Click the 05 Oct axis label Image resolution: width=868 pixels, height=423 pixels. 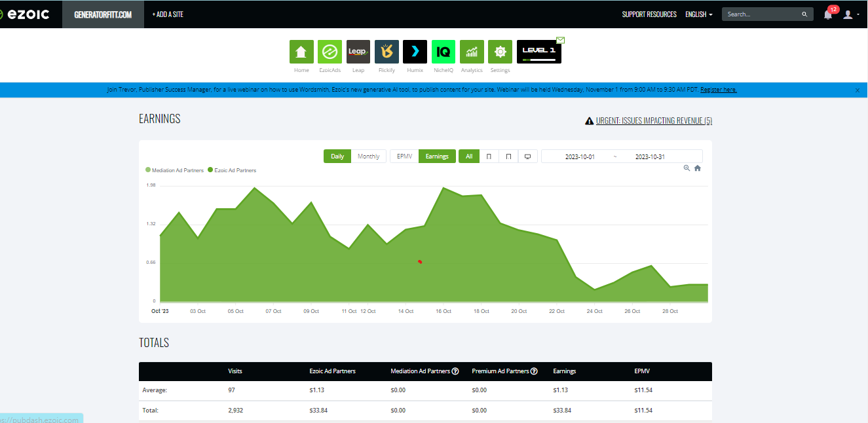[236, 311]
